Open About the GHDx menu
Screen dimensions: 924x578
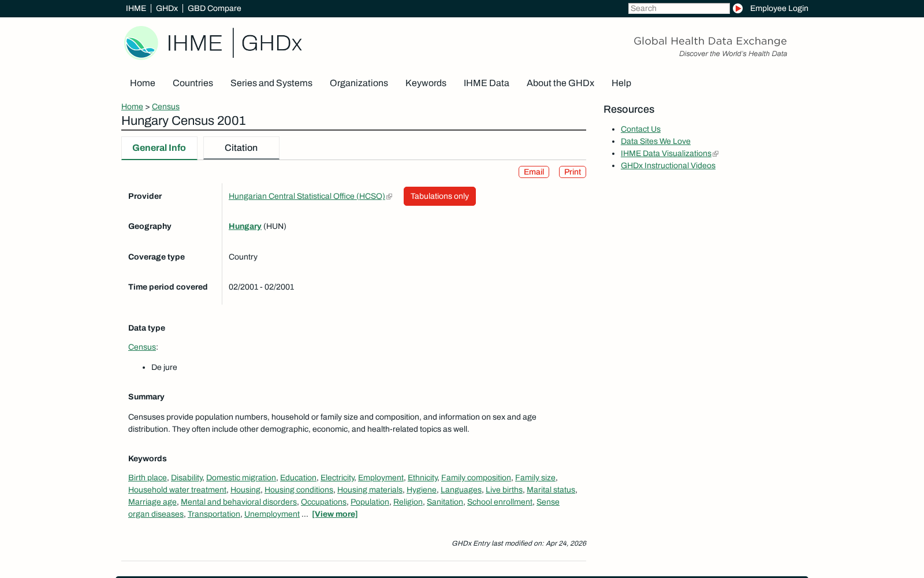[560, 83]
